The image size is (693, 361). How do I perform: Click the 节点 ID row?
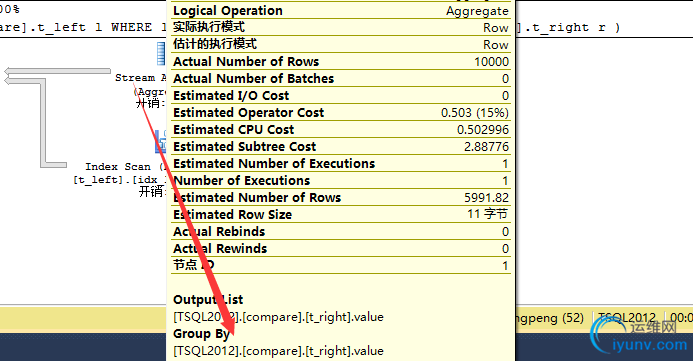pyautogui.click(x=341, y=265)
